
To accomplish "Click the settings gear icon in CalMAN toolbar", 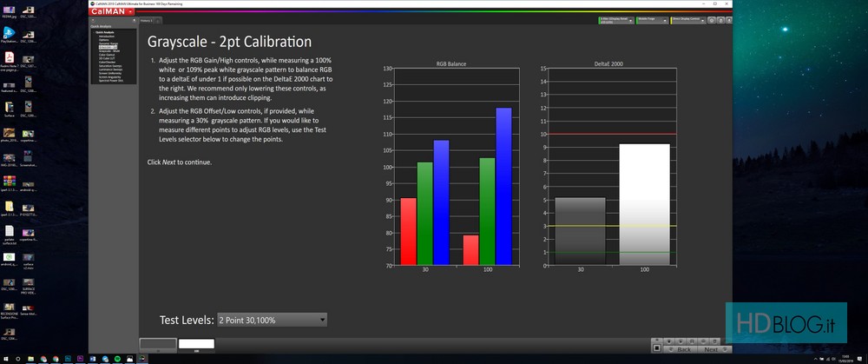I will tap(712, 21).
